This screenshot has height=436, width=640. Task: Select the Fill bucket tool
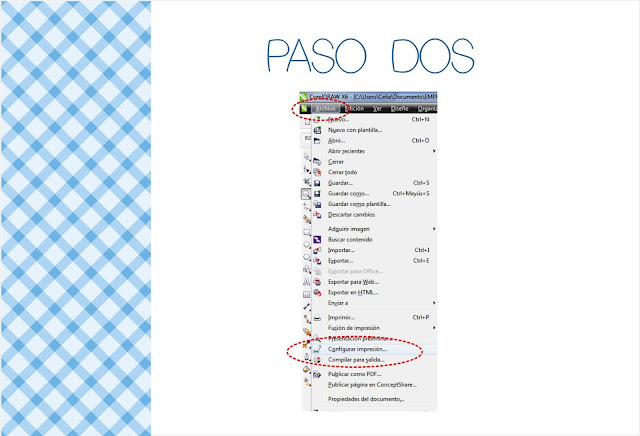(x=306, y=369)
